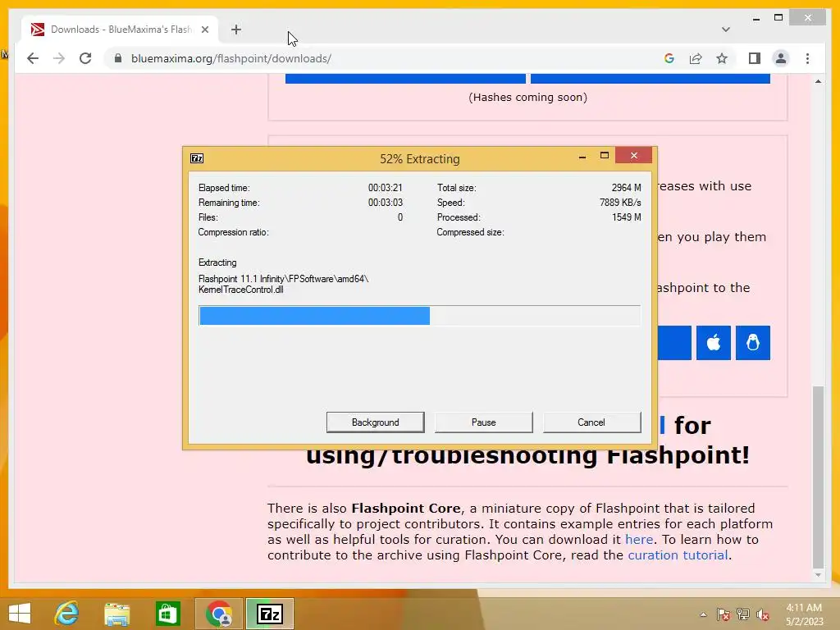Send extraction to Background
Image resolution: width=840 pixels, height=630 pixels.
click(x=375, y=422)
